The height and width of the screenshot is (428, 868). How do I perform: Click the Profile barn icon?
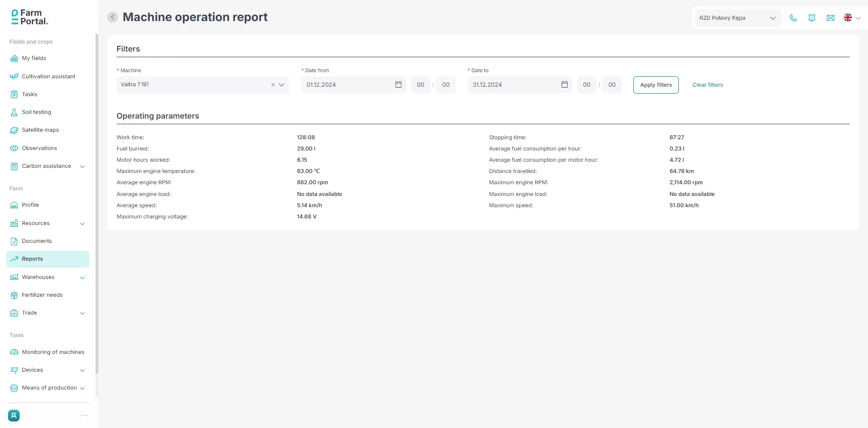pyautogui.click(x=14, y=205)
